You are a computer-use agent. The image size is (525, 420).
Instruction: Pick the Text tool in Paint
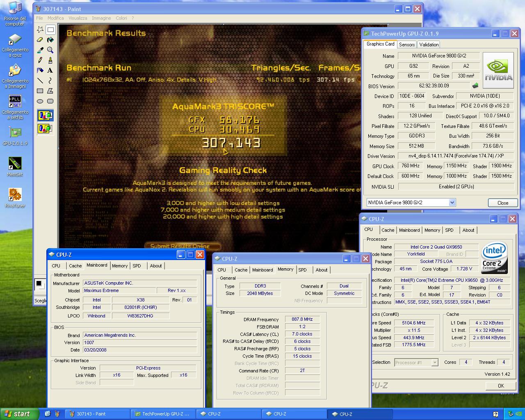coord(50,71)
